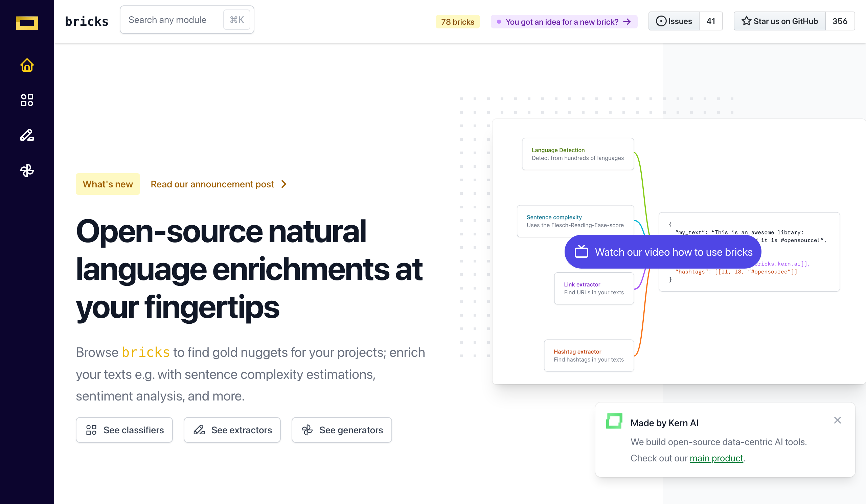Image resolution: width=866 pixels, height=504 pixels.
Task: Open the new brick idea link
Action: click(564, 22)
